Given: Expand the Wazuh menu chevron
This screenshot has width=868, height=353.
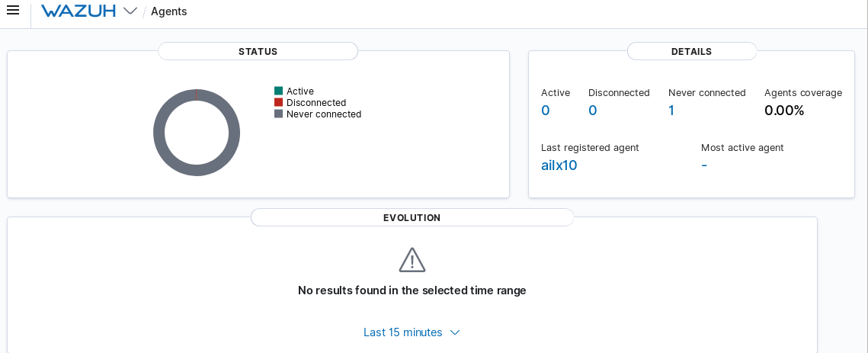Looking at the screenshot, I should click(x=130, y=11).
